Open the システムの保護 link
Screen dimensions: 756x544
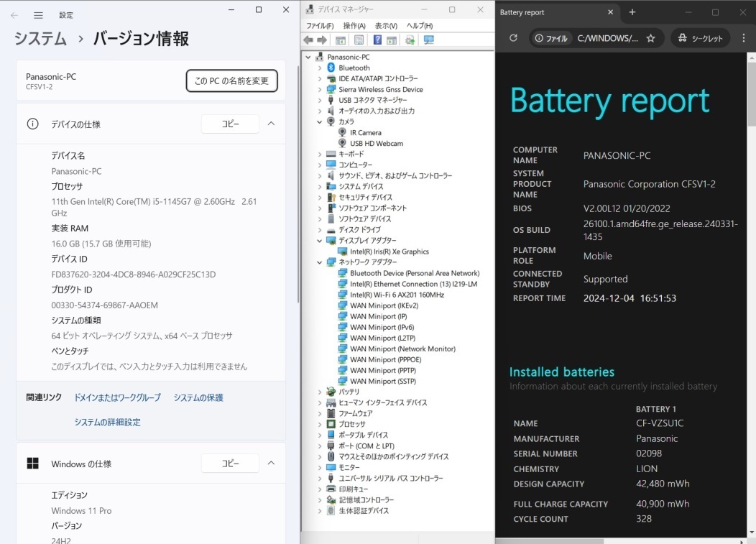pos(198,397)
